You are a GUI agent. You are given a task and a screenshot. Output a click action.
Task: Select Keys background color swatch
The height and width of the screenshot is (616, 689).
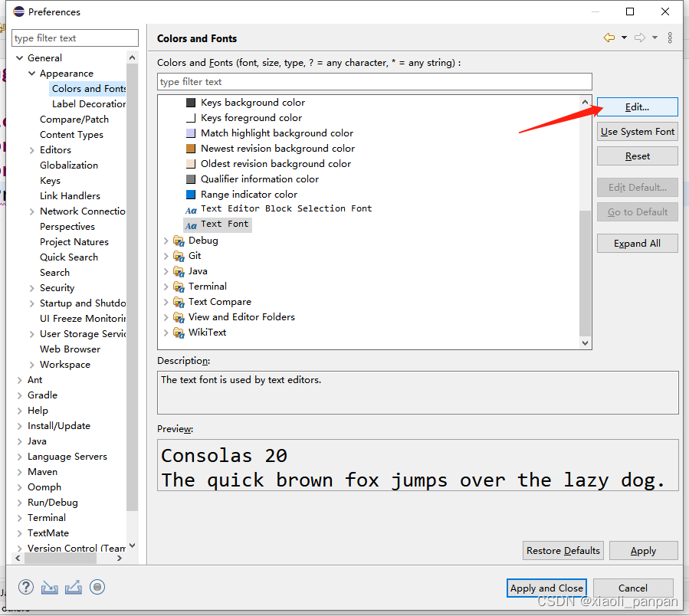(191, 103)
